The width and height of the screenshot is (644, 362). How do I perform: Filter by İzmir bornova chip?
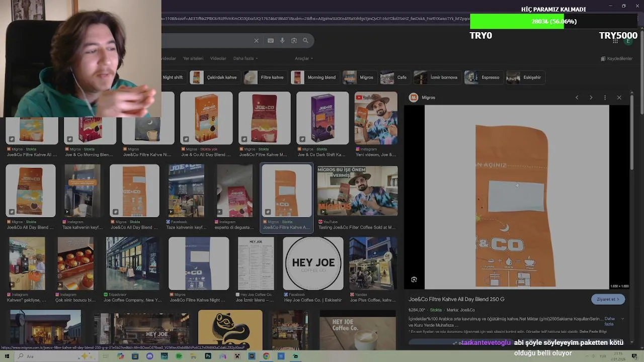(437, 77)
